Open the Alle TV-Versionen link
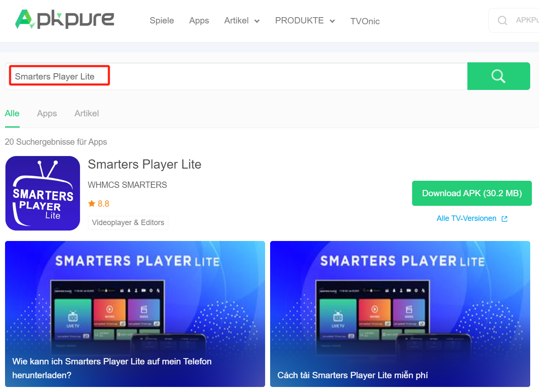This screenshot has width=539, height=392. (466, 218)
